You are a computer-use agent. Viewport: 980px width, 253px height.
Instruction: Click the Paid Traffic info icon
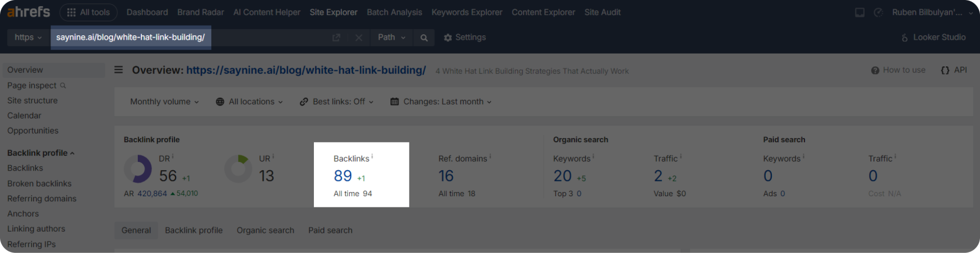895,156
